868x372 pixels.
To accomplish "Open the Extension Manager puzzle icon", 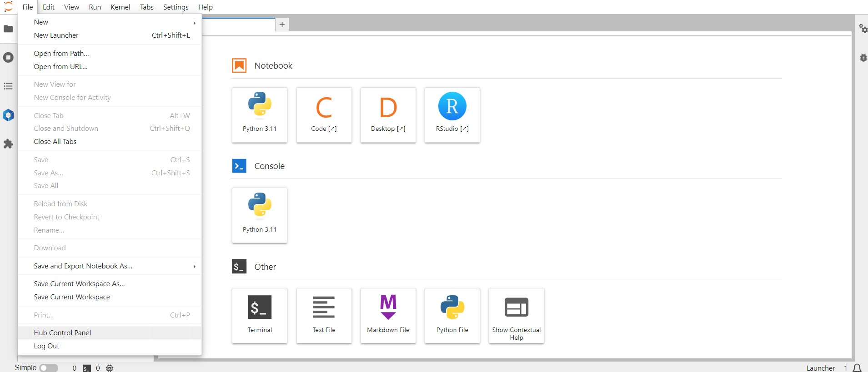I will [x=8, y=144].
